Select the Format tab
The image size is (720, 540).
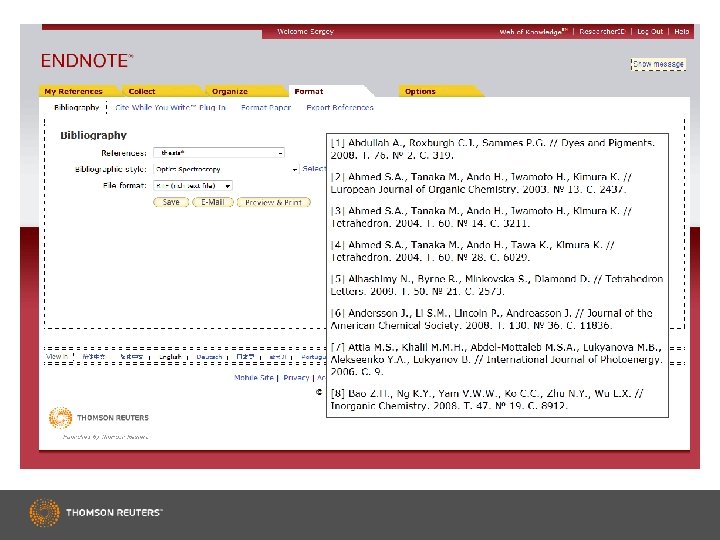(309, 91)
